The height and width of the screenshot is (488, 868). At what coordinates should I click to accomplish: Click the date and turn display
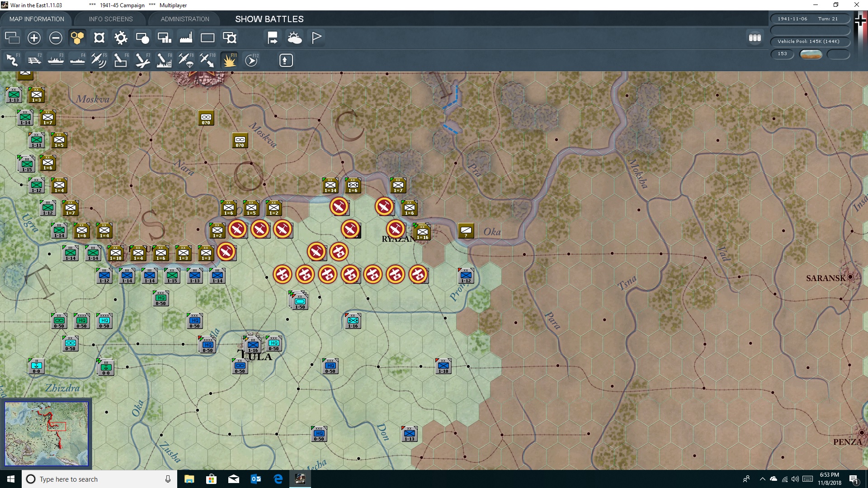(x=809, y=19)
